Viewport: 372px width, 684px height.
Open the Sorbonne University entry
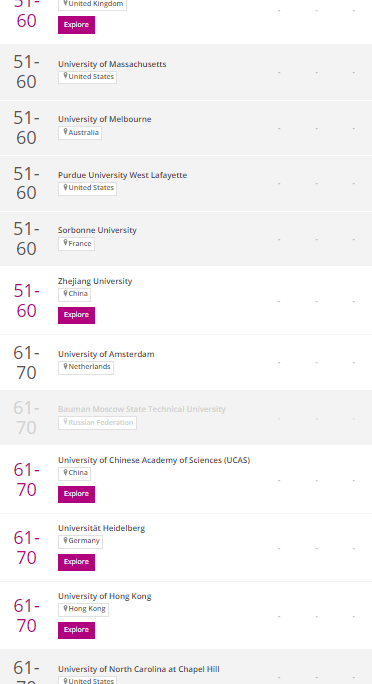coord(97,230)
